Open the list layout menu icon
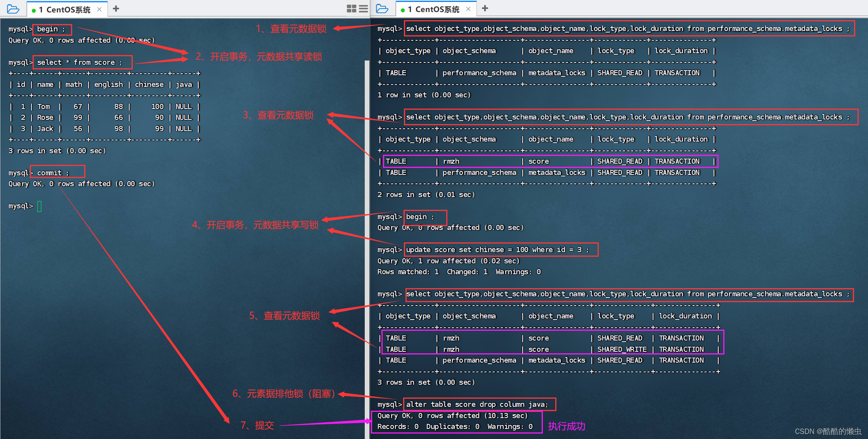868x439 pixels. tap(364, 9)
